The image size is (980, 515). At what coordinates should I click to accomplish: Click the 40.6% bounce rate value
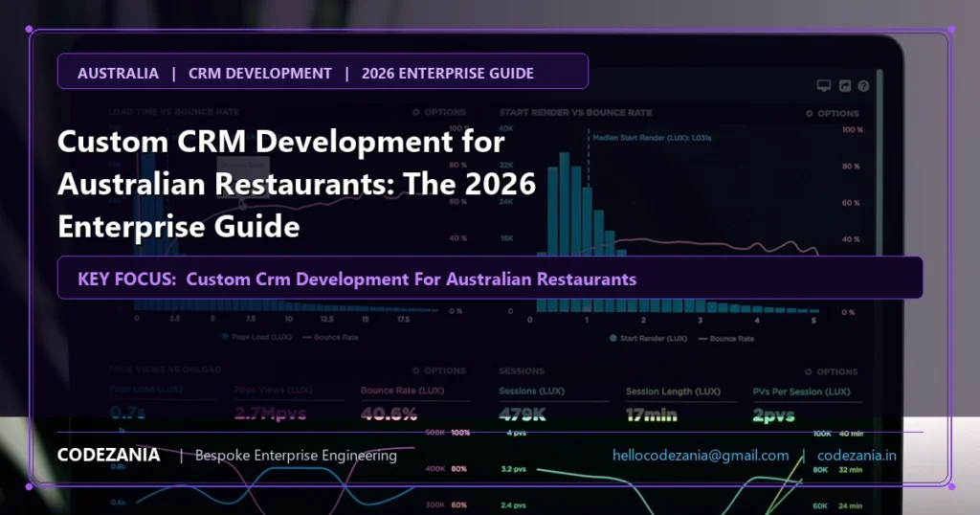tap(389, 414)
